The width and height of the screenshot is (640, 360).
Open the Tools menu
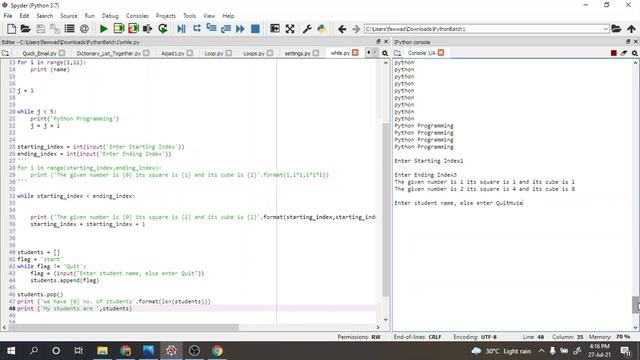coord(189,16)
